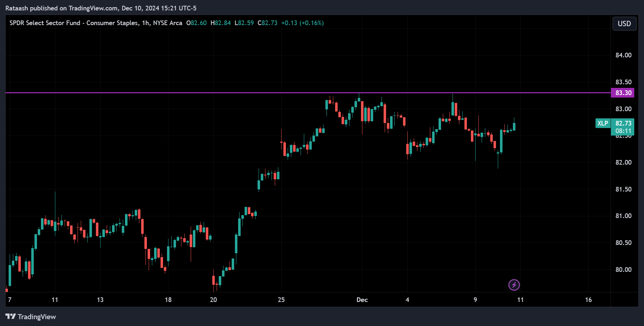Click the SPDR Select Sector Fund symbol title
Viewport: 644px width, 326px height.
click(x=74, y=23)
